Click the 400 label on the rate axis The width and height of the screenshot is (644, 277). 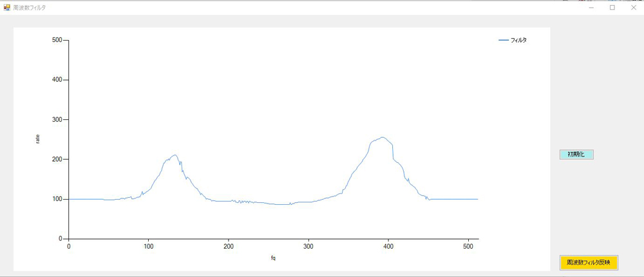(x=57, y=80)
